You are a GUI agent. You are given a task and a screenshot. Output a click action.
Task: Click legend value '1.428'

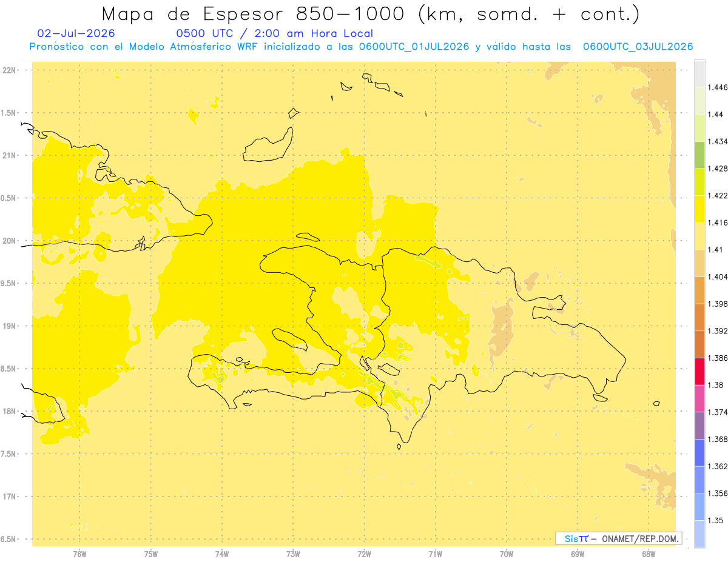click(x=718, y=169)
